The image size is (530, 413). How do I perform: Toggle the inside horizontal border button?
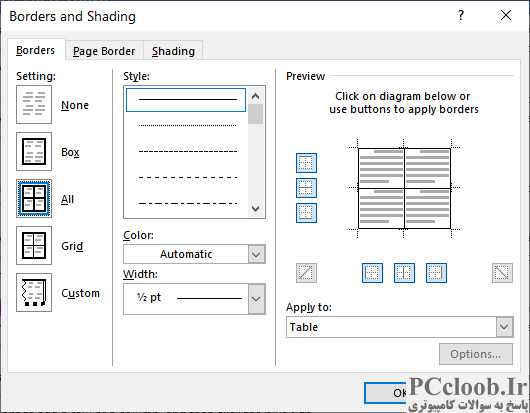(306, 188)
